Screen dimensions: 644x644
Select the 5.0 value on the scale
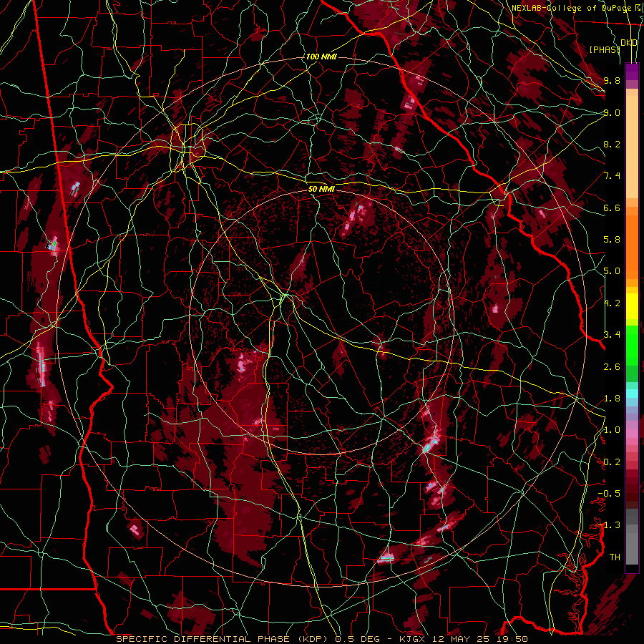pyautogui.click(x=612, y=271)
